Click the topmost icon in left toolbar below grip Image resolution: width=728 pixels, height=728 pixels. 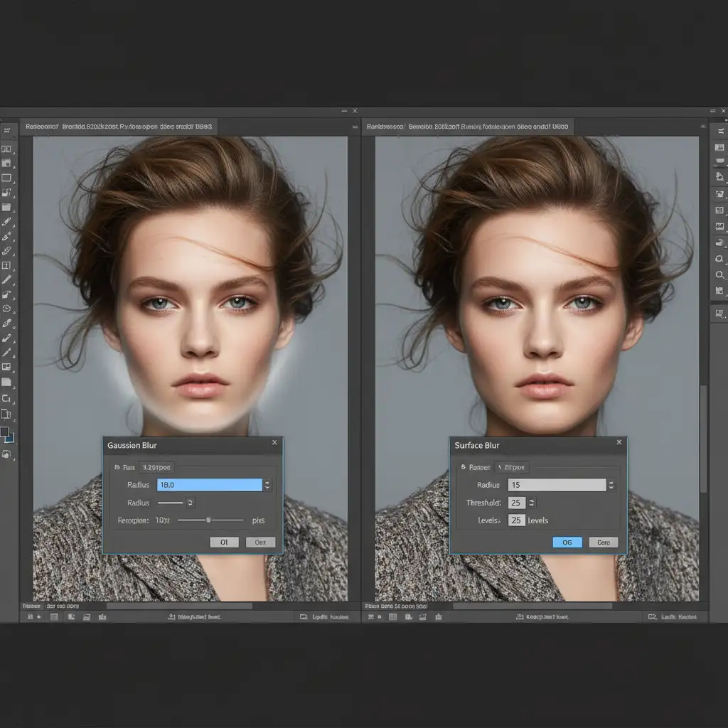click(7, 149)
